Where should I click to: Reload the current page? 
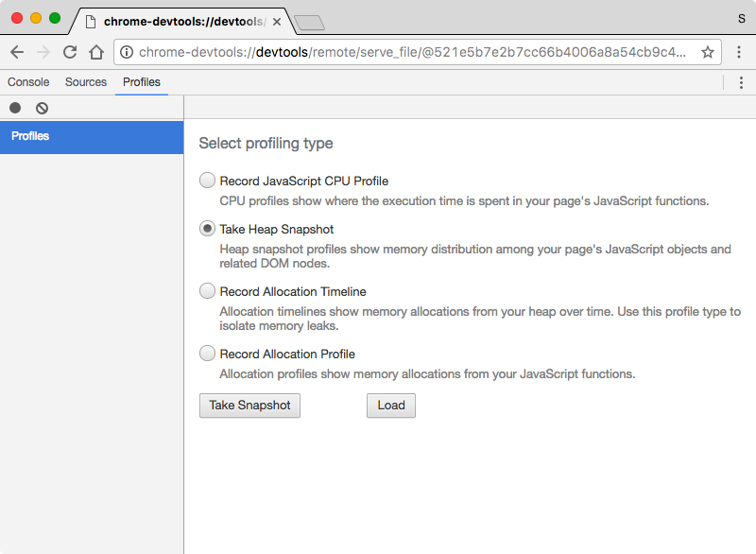70,52
